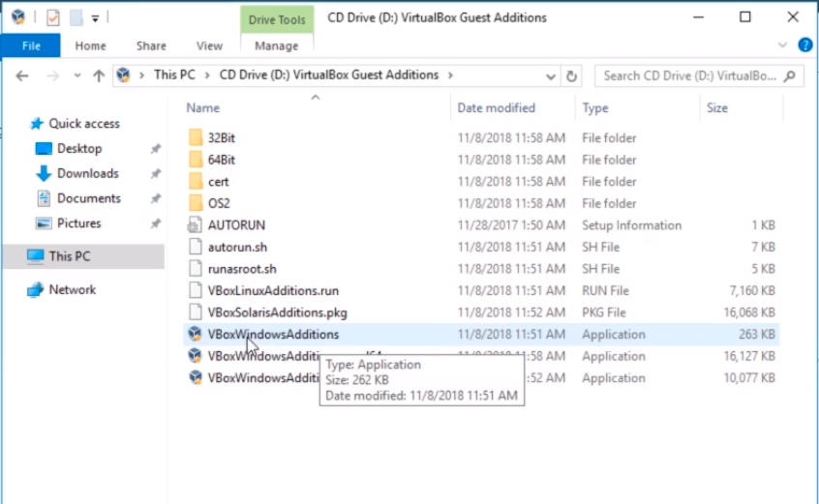Switch to the Home ribbon tab
The image size is (819, 504).
pyautogui.click(x=90, y=45)
